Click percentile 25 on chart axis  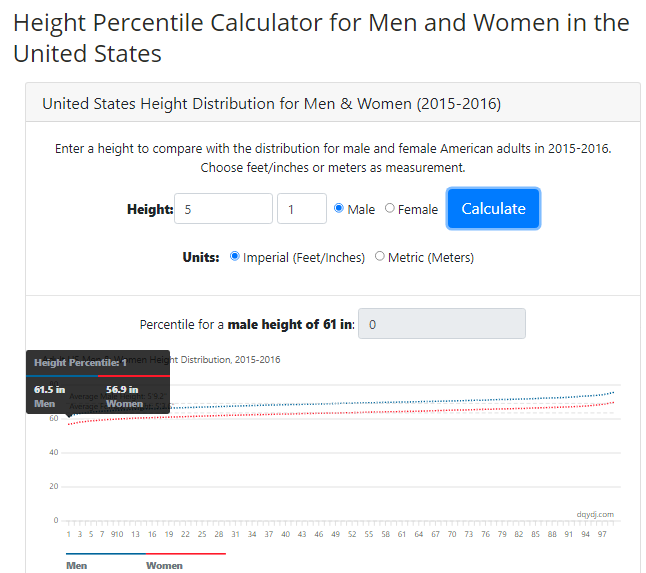pos(202,534)
